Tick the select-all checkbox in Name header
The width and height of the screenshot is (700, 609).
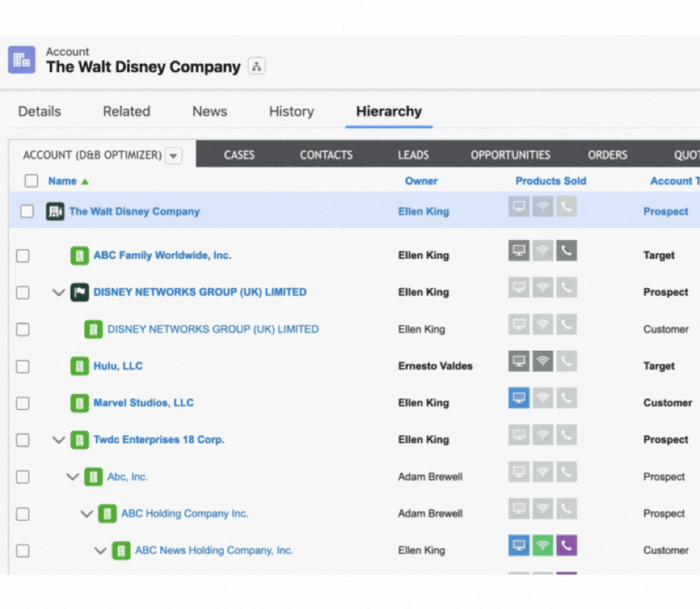click(x=31, y=181)
